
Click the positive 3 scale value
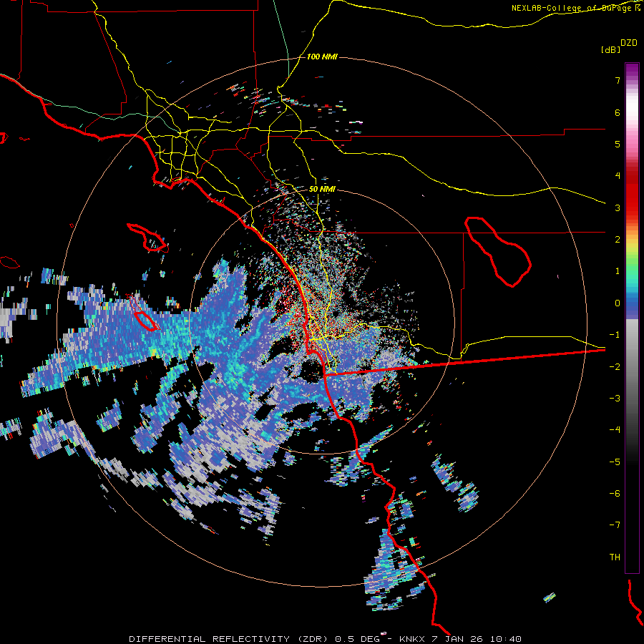pyautogui.click(x=618, y=208)
